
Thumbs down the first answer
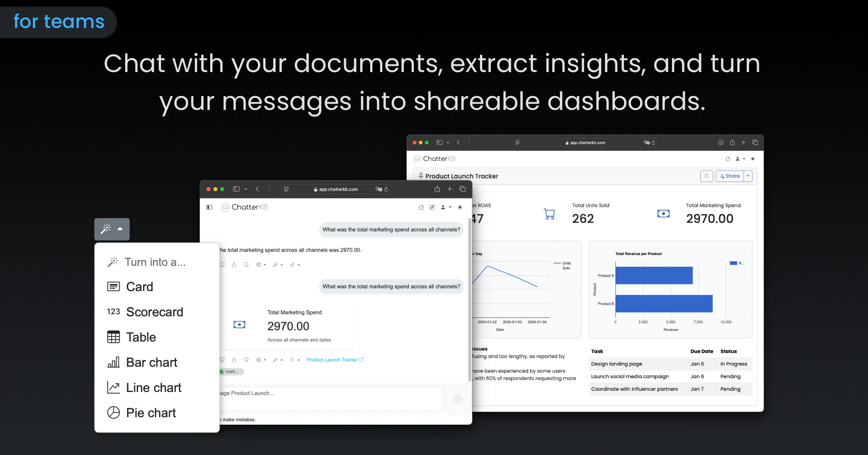click(246, 265)
